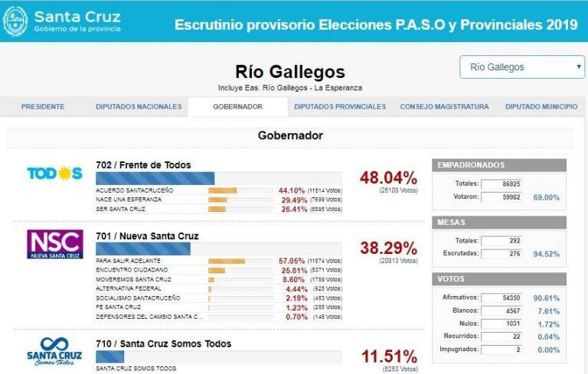Open the Diputados Nacionales tab
Image resolution: width=588 pixels, height=374 pixels.
pyautogui.click(x=139, y=107)
